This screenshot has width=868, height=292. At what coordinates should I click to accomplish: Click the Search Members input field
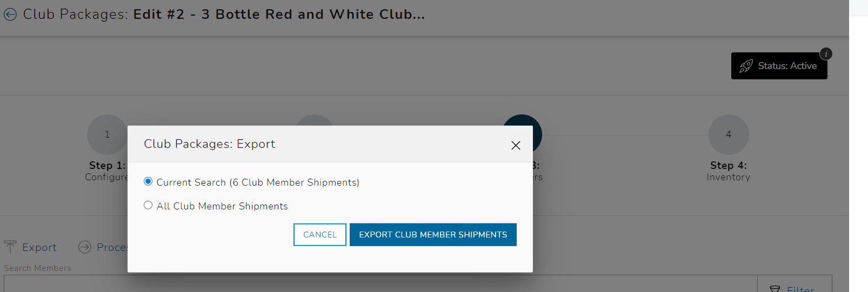click(x=380, y=284)
